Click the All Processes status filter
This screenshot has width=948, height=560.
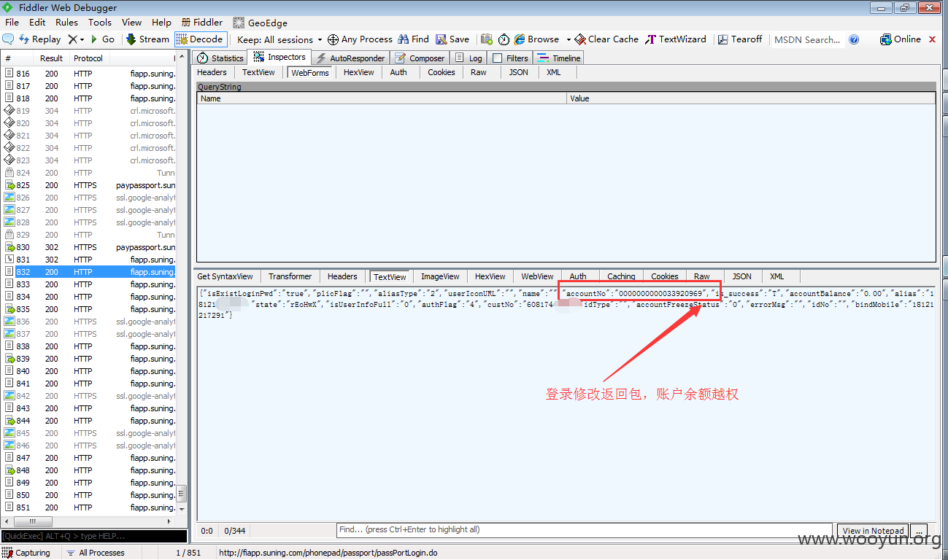(x=95, y=553)
